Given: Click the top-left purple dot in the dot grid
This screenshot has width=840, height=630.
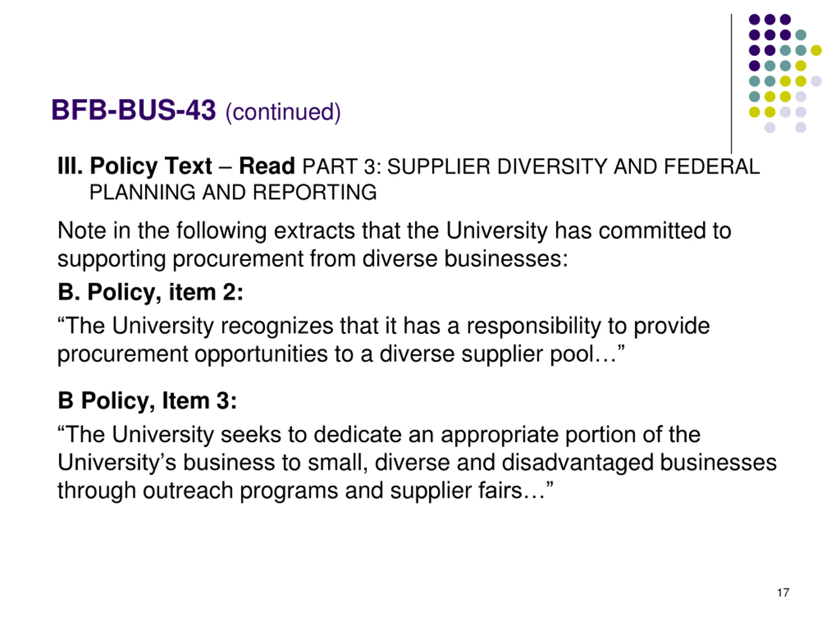Looking at the screenshot, I should tap(754, 19).
